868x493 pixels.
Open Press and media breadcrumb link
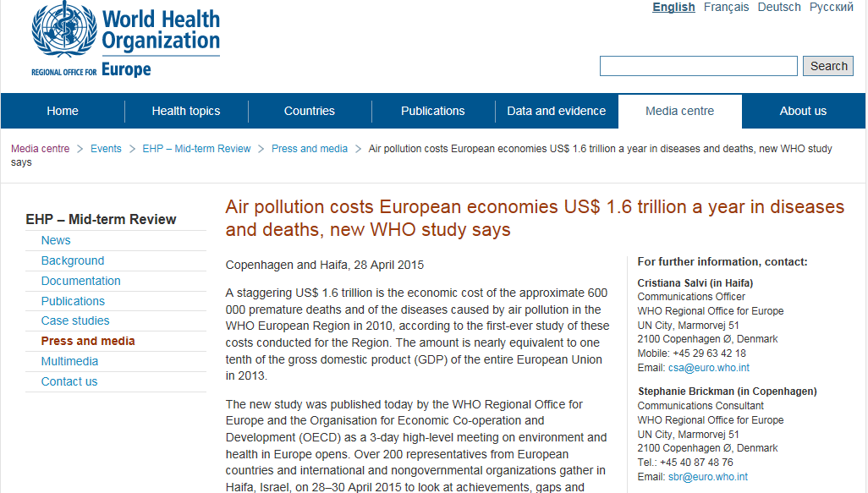click(x=310, y=149)
